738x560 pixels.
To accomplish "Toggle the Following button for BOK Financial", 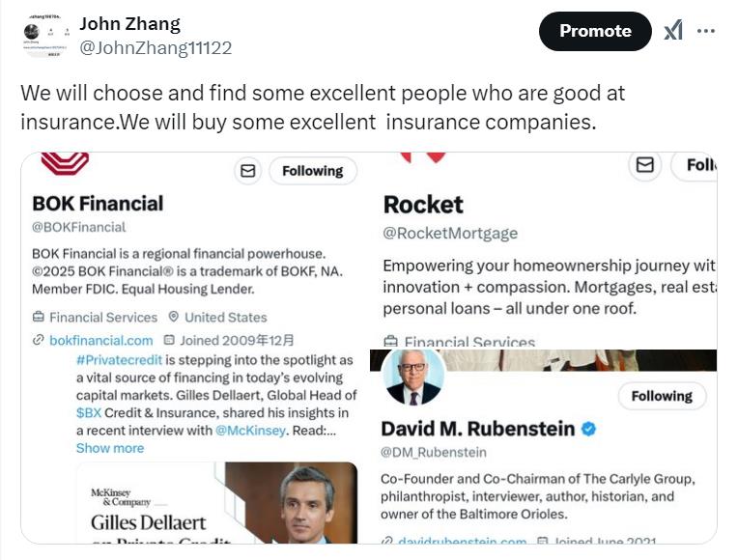I will click(312, 171).
